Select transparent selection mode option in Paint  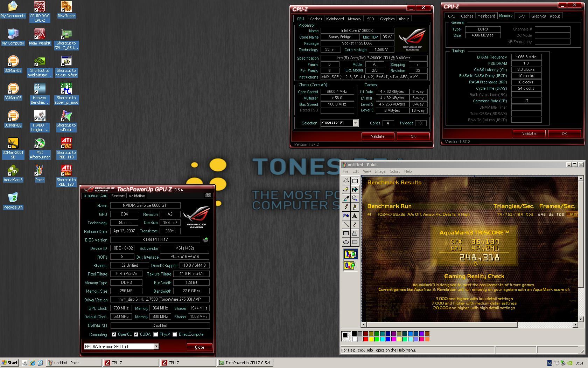pos(350,266)
